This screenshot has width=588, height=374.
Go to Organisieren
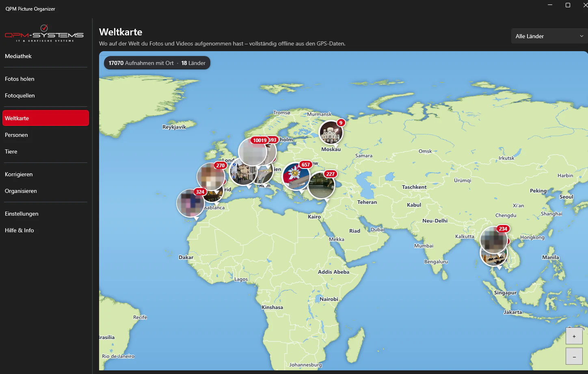(45, 191)
